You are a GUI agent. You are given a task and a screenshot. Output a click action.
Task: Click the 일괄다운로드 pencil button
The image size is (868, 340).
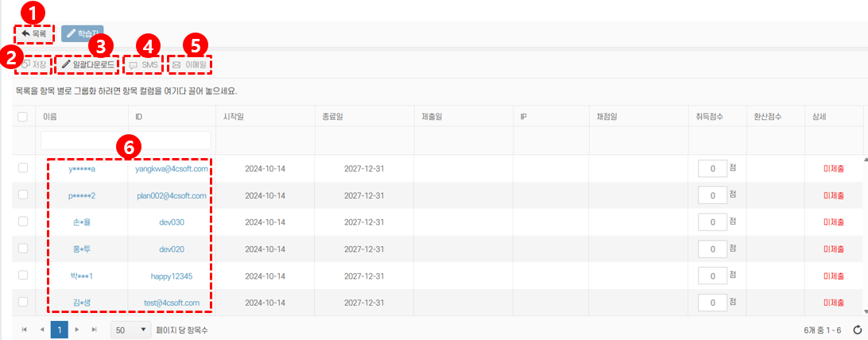pos(87,64)
